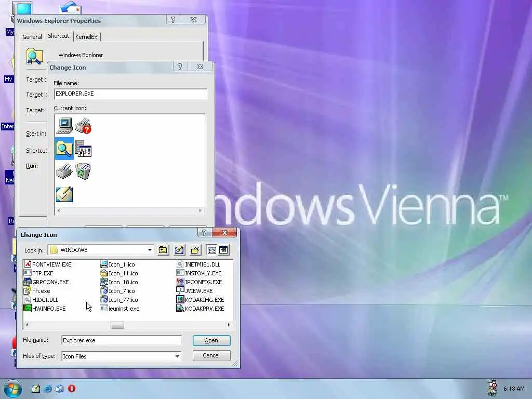Select INSTOVLY.EXE in file list
Image resolution: width=532 pixels, height=399 pixels.
[x=199, y=273]
